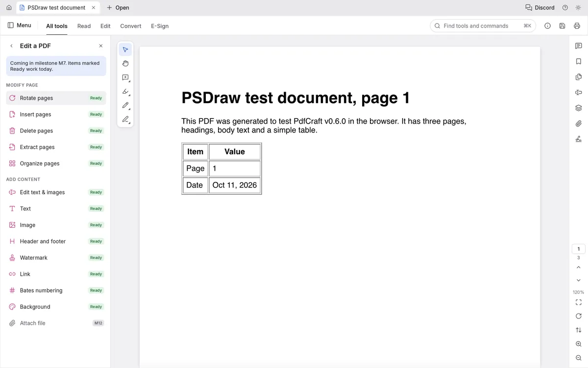Open help question mark icon
Screen dimensions: 588x368
coord(565,8)
